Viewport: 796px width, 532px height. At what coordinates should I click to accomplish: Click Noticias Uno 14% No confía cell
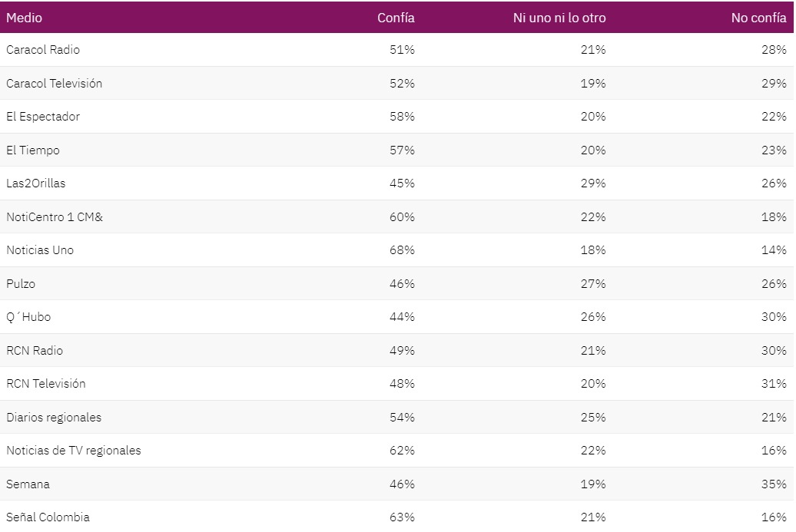pos(774,250)
